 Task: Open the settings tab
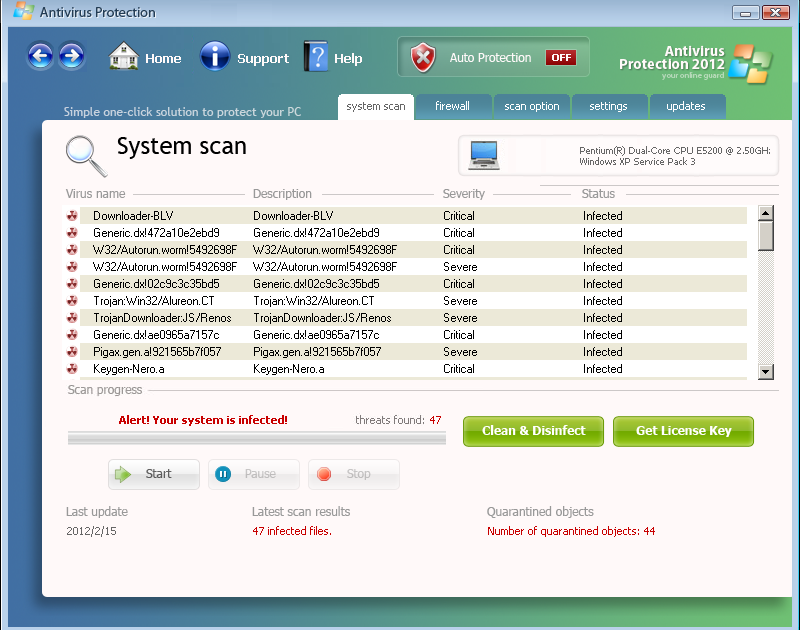click(x=609, y=107)
